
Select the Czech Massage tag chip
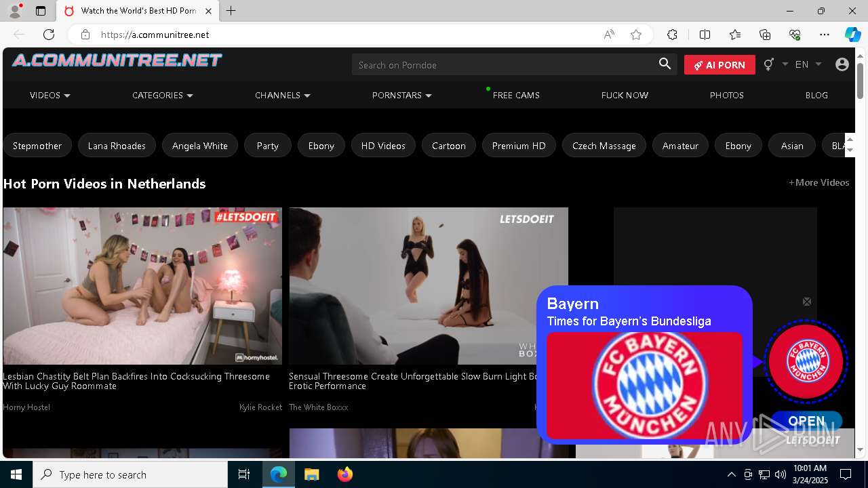[x=604, y=146]
